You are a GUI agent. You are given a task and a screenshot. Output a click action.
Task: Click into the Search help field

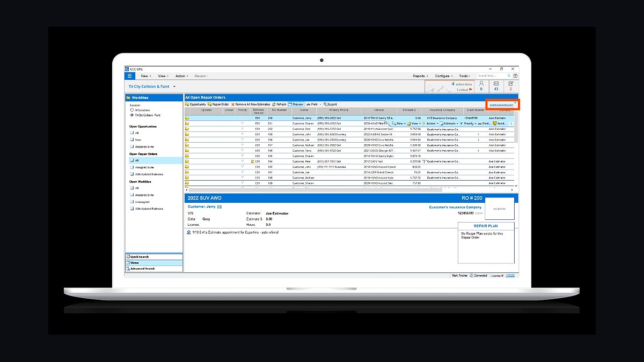(491, 76)
